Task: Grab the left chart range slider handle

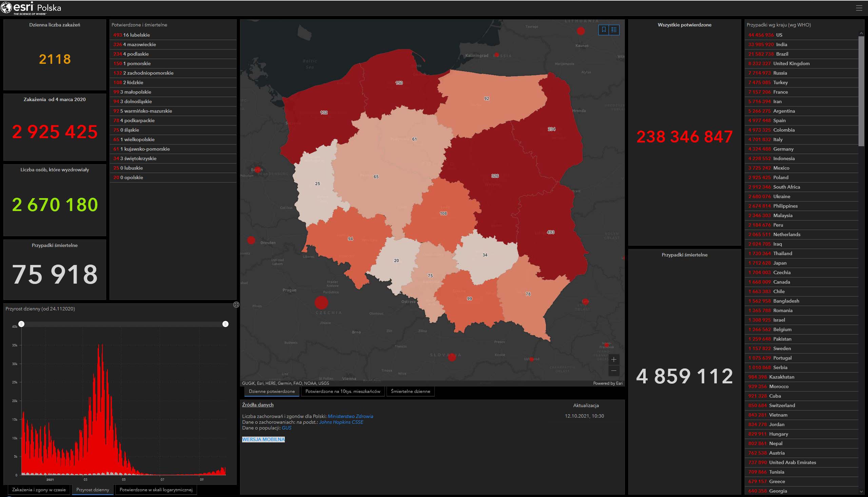Action: tap(21, 324)
